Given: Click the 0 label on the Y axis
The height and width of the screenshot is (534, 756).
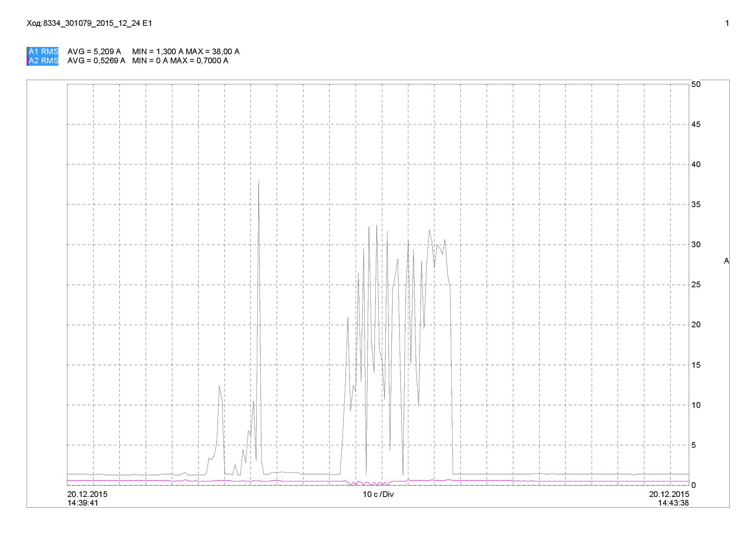Looking at the screenshot, I should pyautogui.click(x=694, y=485).
